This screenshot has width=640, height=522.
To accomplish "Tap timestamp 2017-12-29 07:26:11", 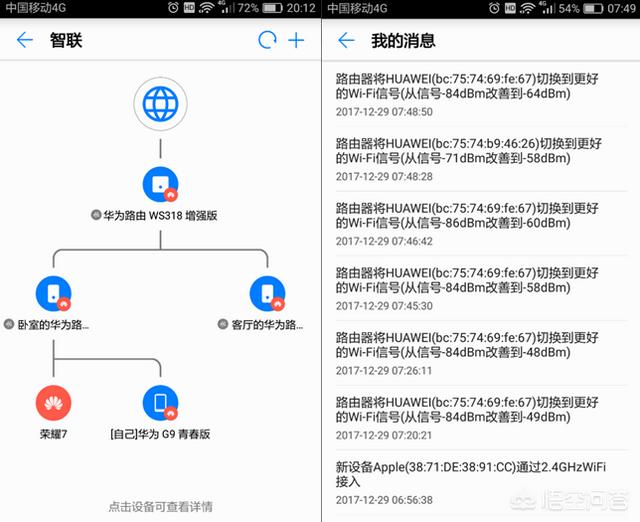I will click(384, 371).
